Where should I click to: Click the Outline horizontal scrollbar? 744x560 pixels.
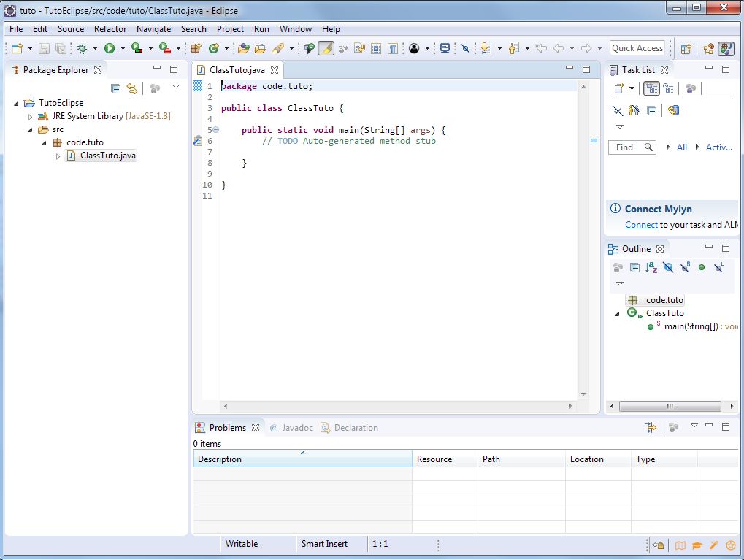pos(670,406)
